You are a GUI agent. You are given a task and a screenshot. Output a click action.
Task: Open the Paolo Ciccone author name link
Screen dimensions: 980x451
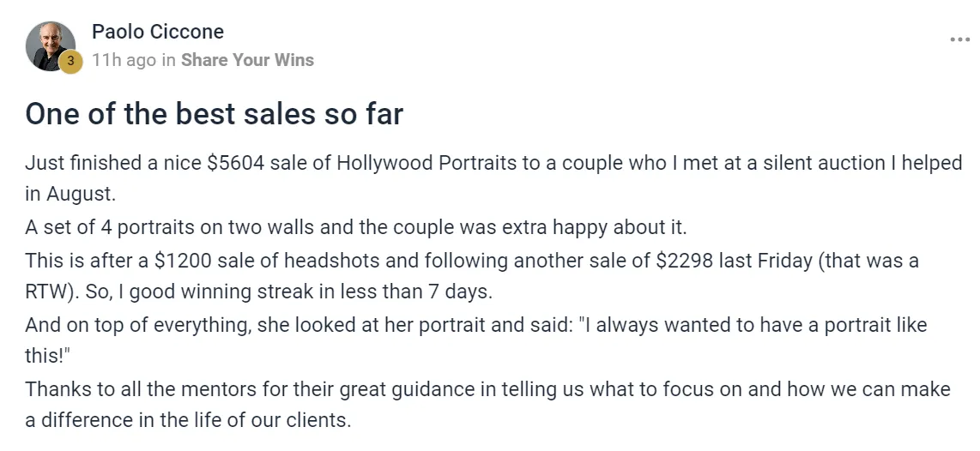pyautogui.click(x=158, y=31)
